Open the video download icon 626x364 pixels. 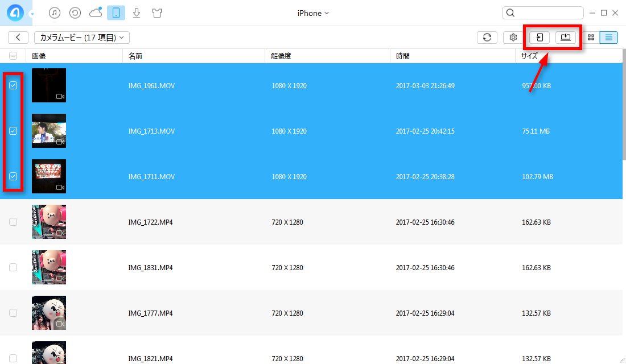point(137,13)
